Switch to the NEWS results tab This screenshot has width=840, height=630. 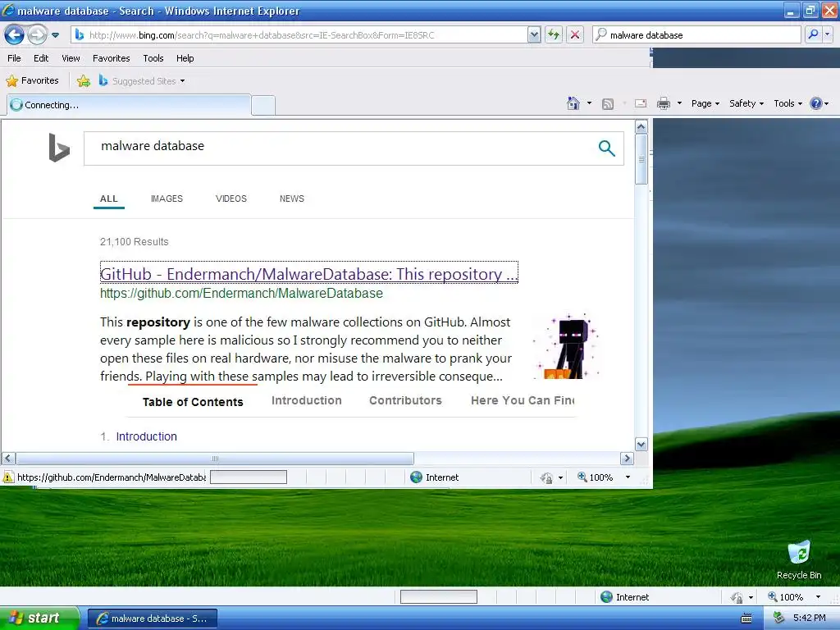coord(292,199)
